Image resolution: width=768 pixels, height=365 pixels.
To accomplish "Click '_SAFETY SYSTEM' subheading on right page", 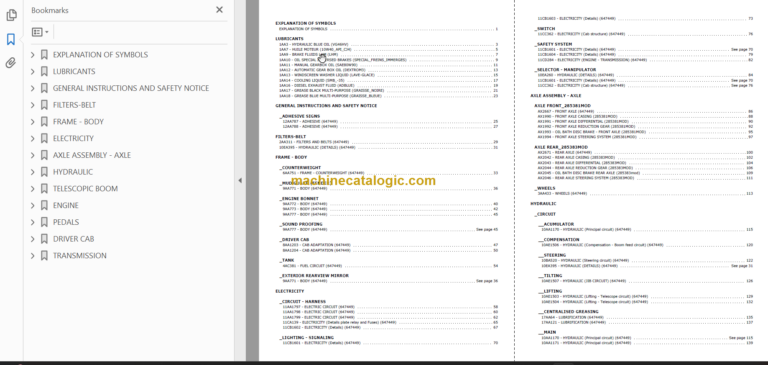I will coord(553,44).
